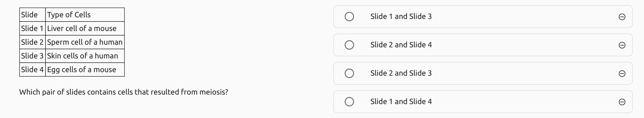The width and height of the screenshot is (644, 118).
Task: Eliminate the 'Slide 1 and Slide 4' answer option
Action: coord(622,102)
